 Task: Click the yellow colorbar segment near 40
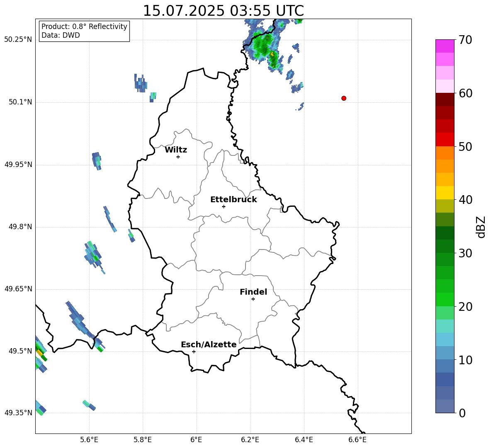445,193
